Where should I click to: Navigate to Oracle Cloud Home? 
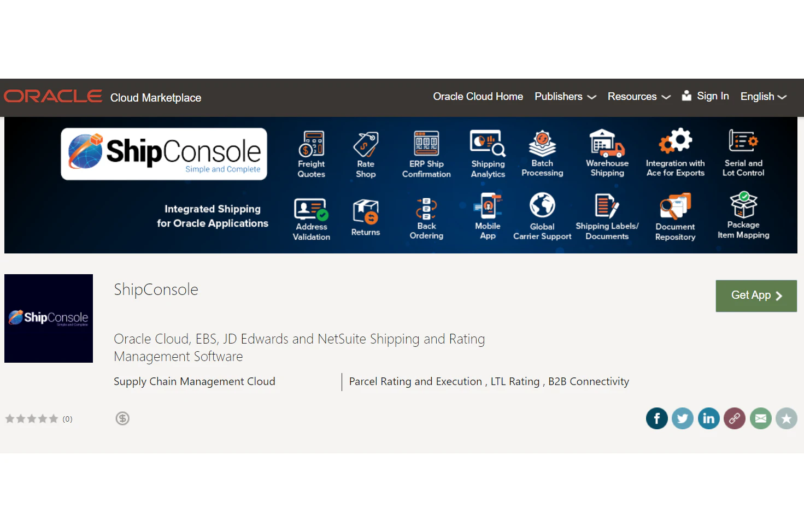tap(478, 96)
